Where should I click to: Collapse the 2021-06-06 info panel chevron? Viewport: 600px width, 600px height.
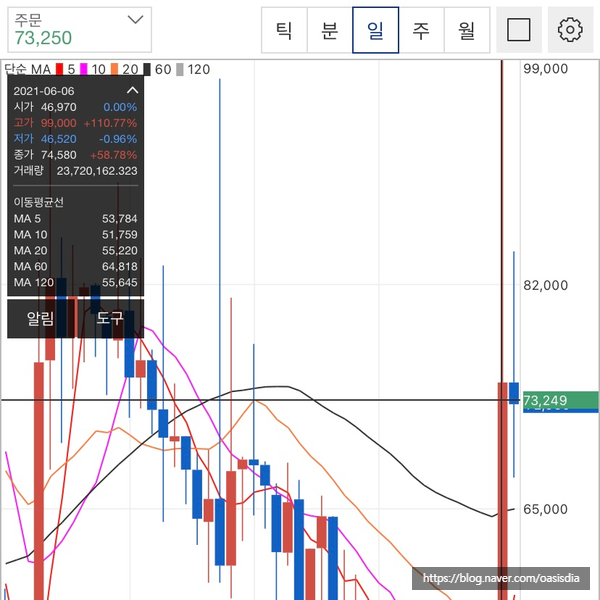[132, 91]
